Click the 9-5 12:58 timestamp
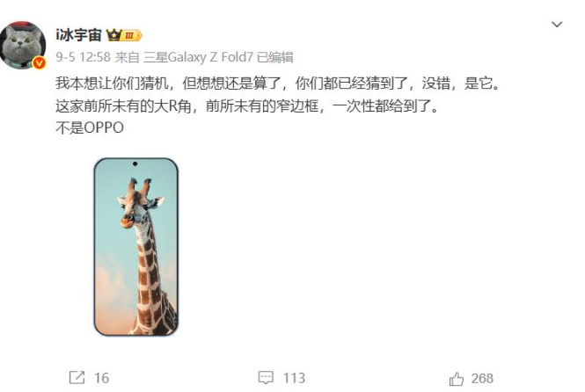This screenshot has width=585, height=392. click(84, 57)
